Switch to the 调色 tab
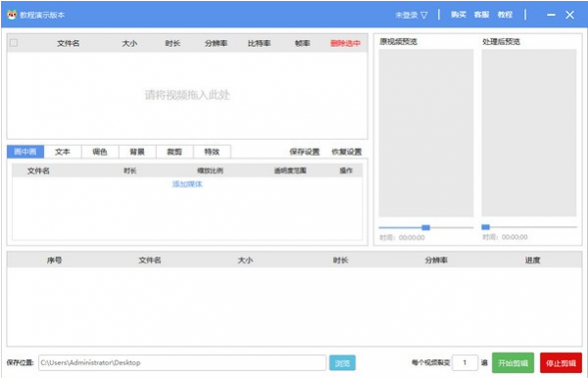 tap(100, 152)
